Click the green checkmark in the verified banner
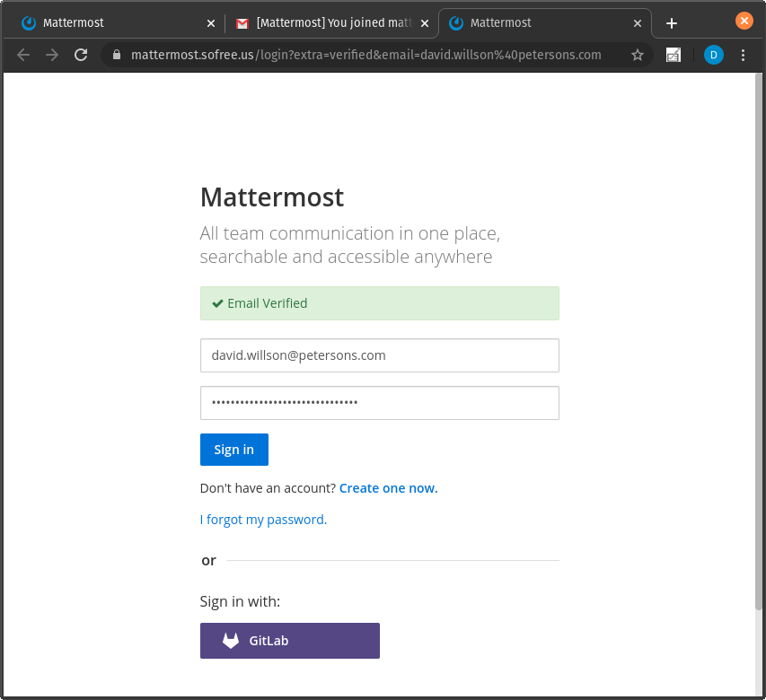 coord(217,303)
